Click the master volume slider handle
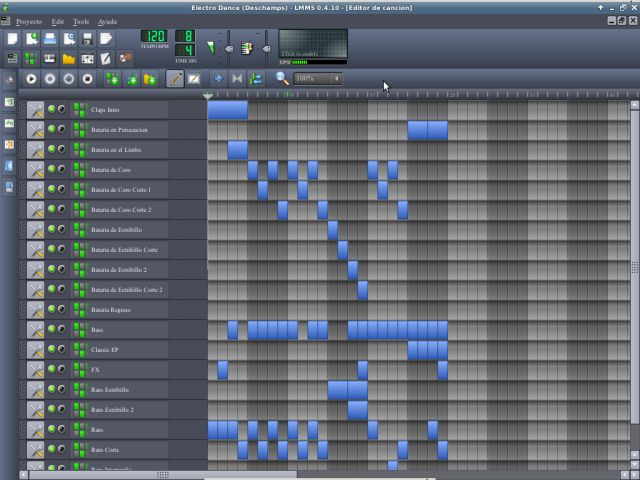 click(229, 49)
